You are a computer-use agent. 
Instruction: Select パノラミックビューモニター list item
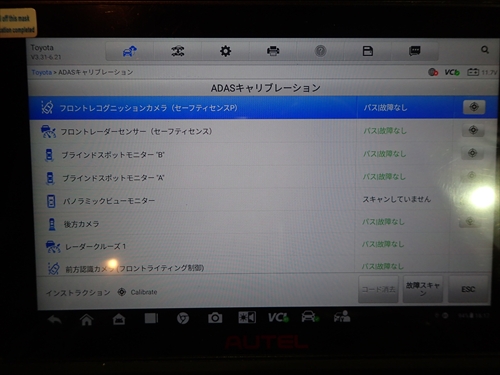pos(260,200)
